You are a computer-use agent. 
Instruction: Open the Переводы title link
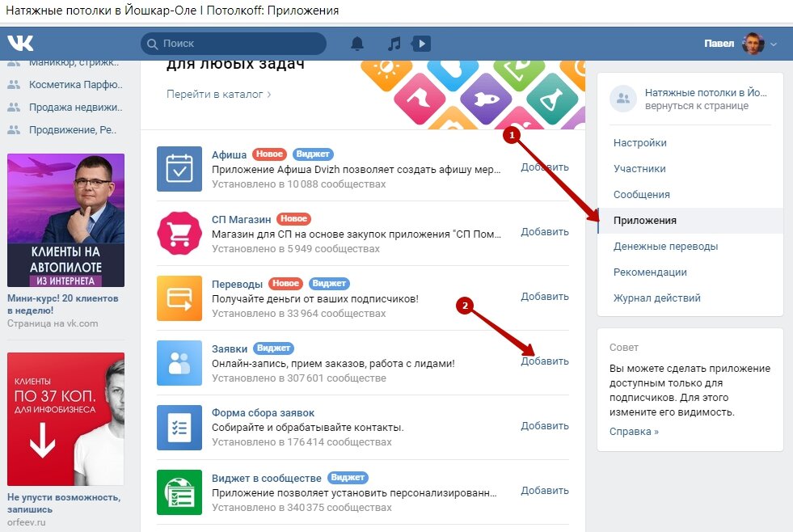click(237, 285)
